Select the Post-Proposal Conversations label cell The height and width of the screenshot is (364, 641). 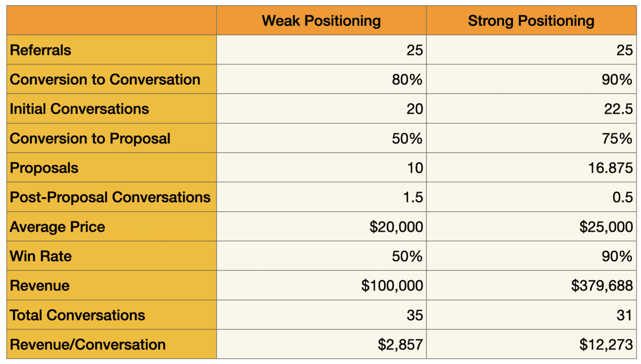112,197
